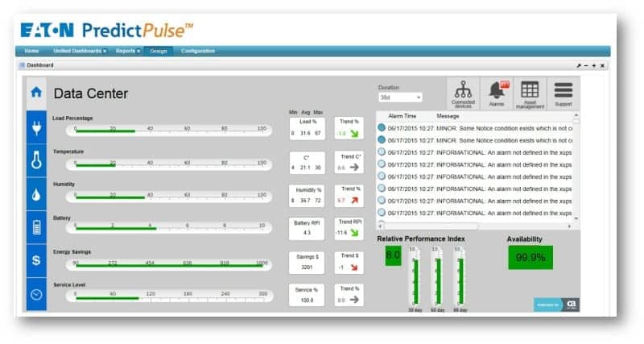Click the small panel icon beside Dashboard label
Image resolution: width=644 pixels, height=344 pixels.
tap(23, 65)
